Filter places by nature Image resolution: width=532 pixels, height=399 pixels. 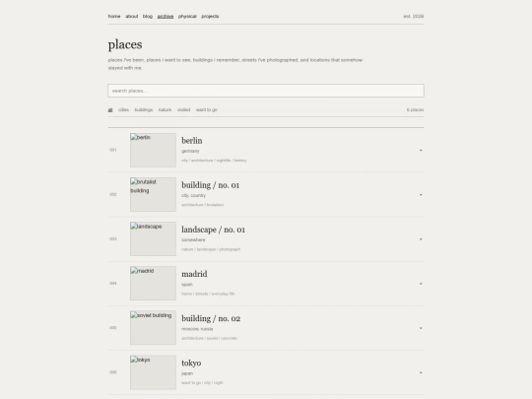(165, 110)
